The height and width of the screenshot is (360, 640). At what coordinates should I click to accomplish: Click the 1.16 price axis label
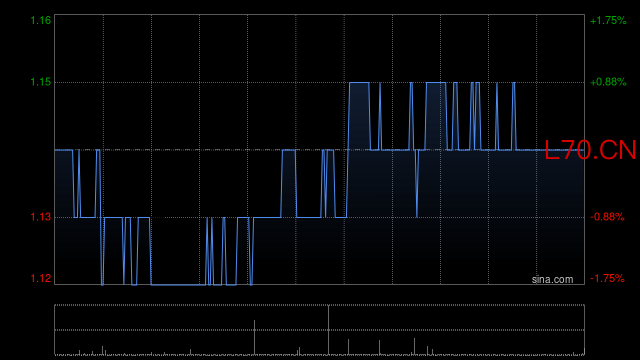[41, 20]
